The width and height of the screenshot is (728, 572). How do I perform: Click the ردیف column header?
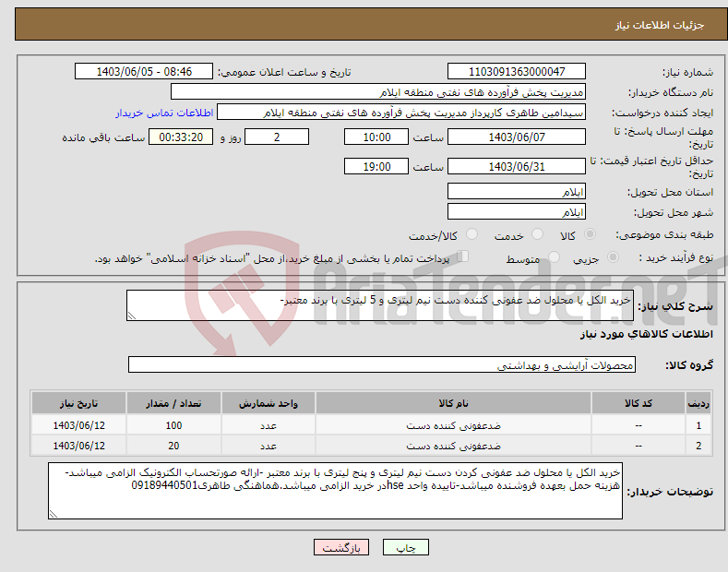click(x=698, y=403)
